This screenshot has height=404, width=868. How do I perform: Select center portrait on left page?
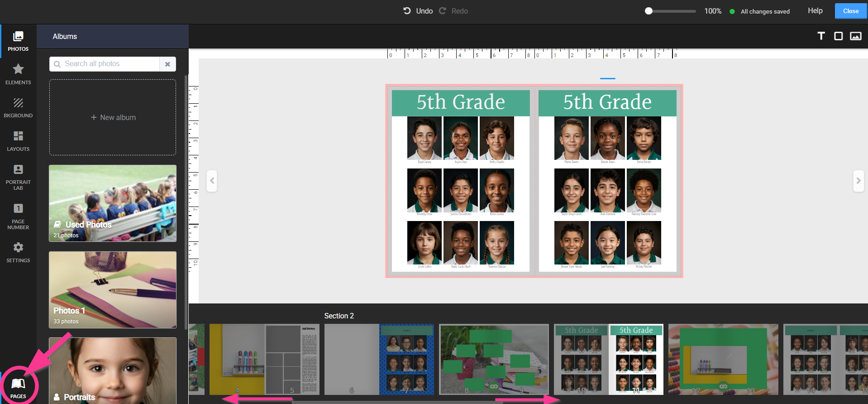(461, 190)
